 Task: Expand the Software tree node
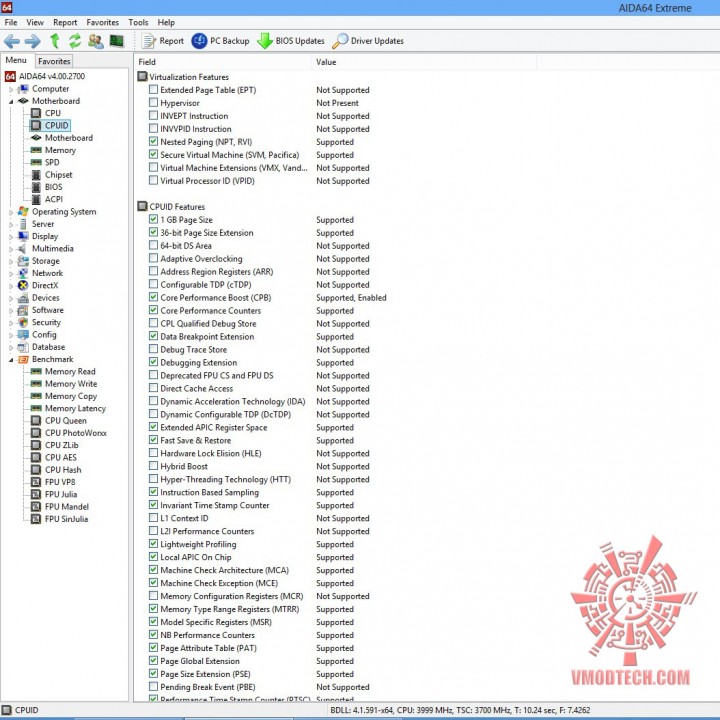click(x=11, y=310)
